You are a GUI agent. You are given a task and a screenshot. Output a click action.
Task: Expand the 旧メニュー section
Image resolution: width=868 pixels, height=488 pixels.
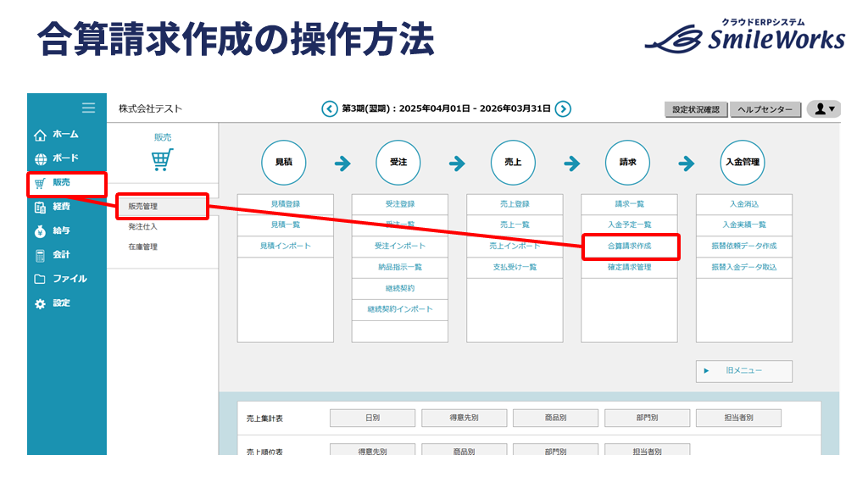(x=743, y=371)
